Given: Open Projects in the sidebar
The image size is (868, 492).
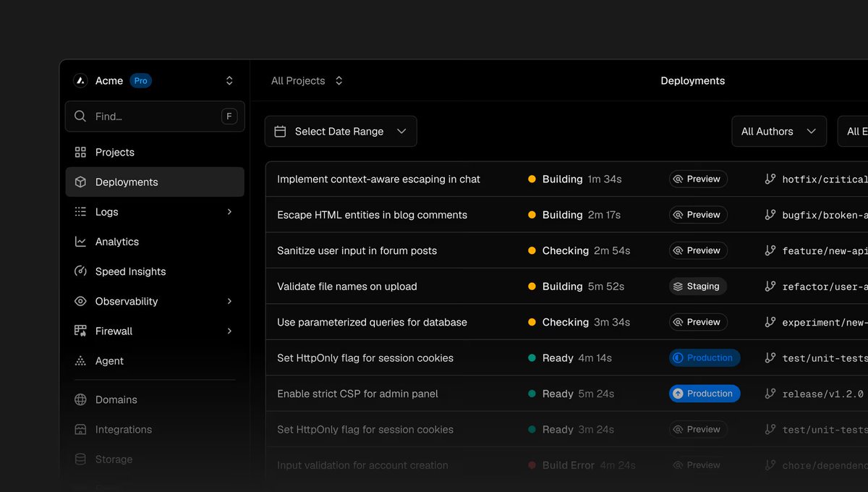Looking at the screenshot, I should coord(155,153).
